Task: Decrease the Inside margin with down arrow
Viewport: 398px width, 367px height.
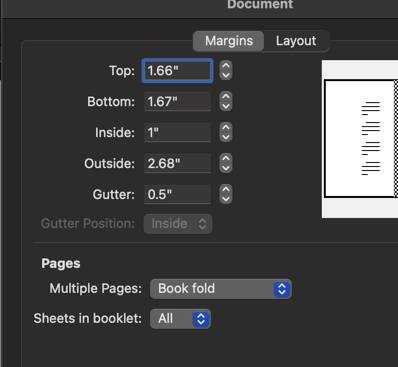Action: [x=226, y=137]
